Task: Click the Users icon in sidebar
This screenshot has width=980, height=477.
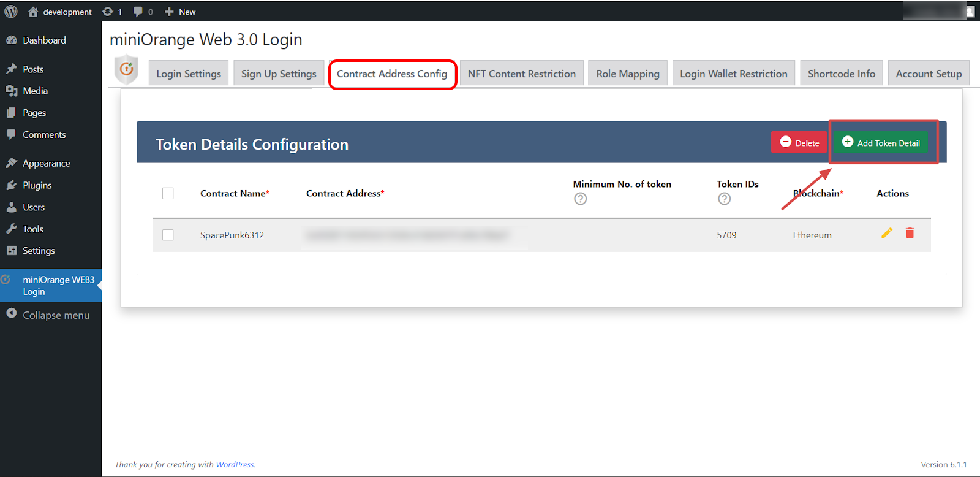Action: click(11, 207)
